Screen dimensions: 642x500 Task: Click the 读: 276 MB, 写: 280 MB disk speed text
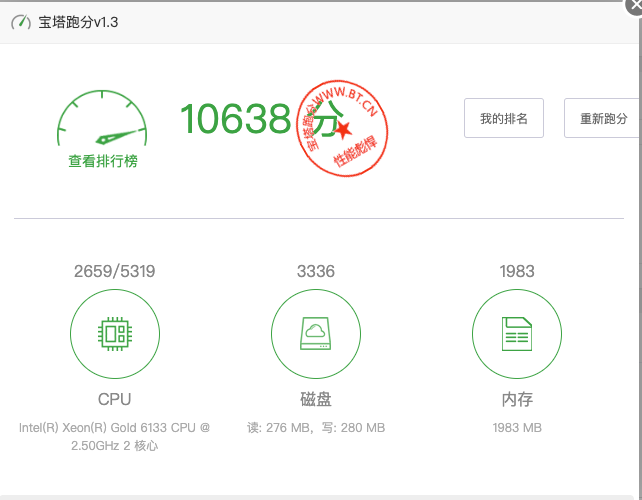click(x=316, y=428)
